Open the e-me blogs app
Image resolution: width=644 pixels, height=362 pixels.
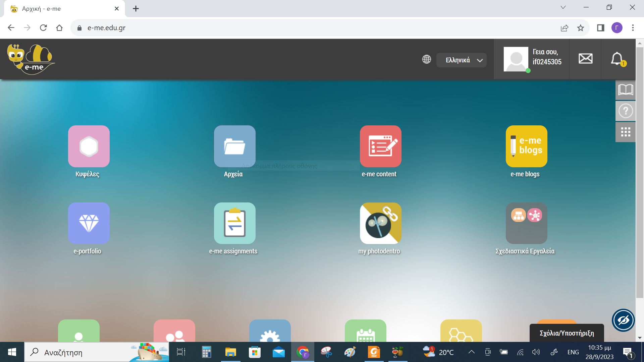click(x=526, y=146)
